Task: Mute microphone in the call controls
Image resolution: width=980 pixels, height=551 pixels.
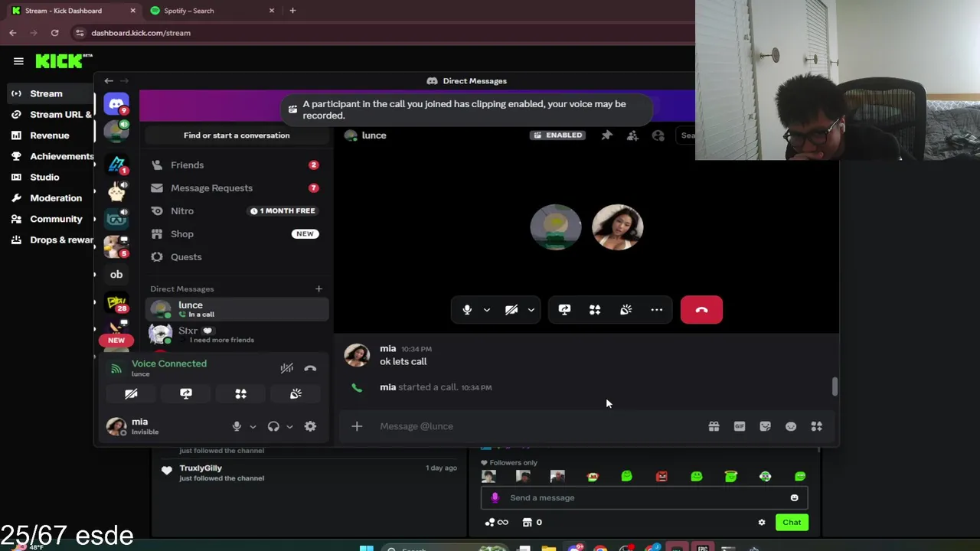Action: tap(467, 310)
